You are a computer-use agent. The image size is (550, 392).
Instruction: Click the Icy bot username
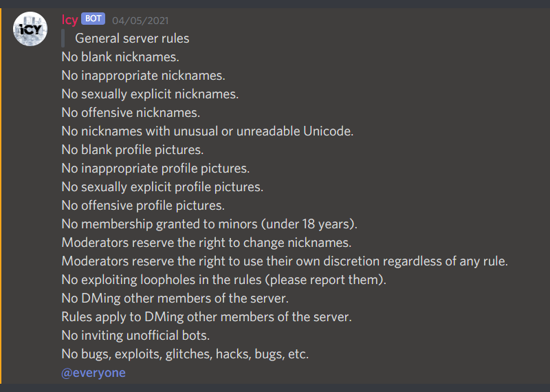[x=69, y=20]
